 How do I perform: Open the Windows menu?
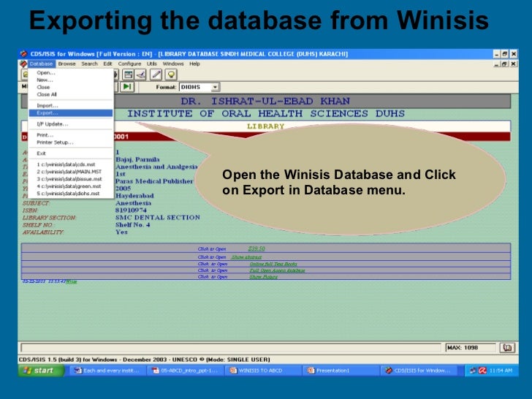tap(173, 64)
